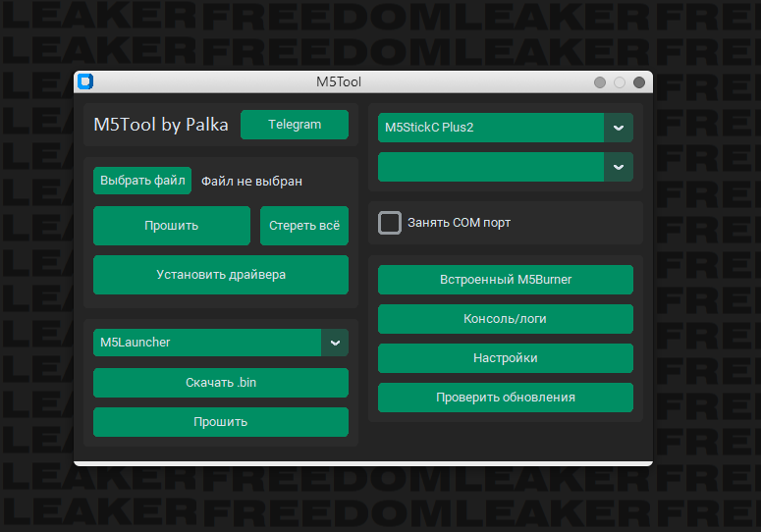Viewport: 761px width, 532px height.
Task: Click Выбрать файл to choose a file
Action: click(x=142, y=181)
